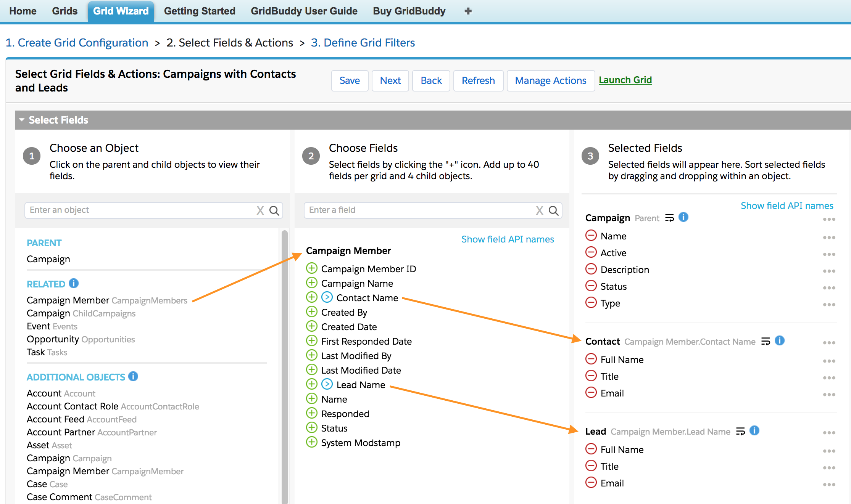Viewport: 851px width, 504px height.
Task: Click the plus tab to add tabs
Action: point(468,11)
